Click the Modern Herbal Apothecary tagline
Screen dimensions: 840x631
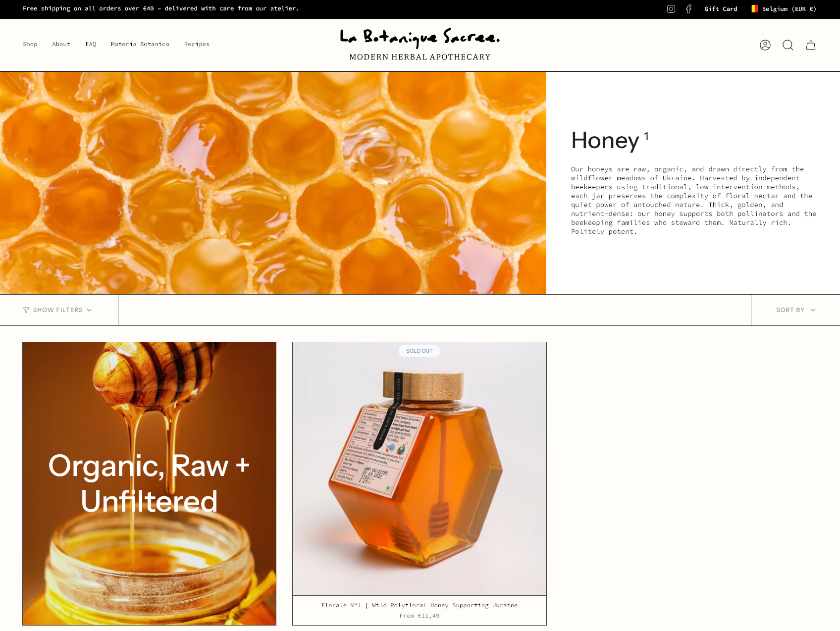coord(420,57)
